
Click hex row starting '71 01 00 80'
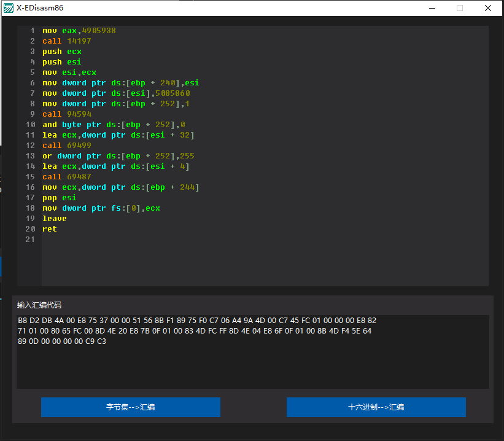click(x=195, y=330)
